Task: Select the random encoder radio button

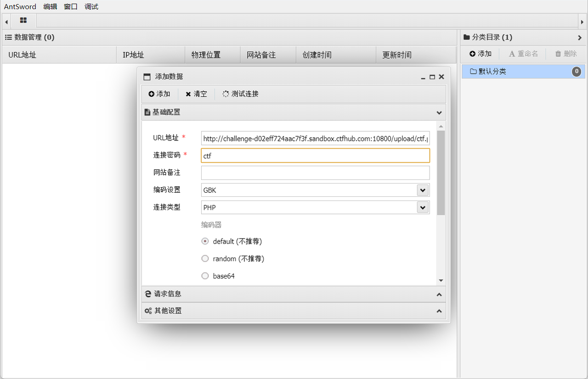Action: [205, 259]
